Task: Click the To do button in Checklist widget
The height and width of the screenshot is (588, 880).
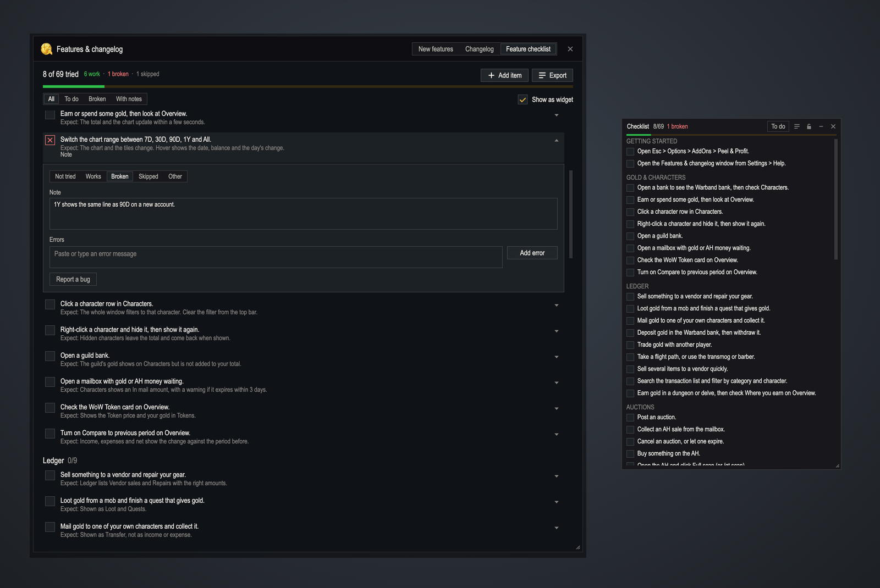Action: point(778,126)
